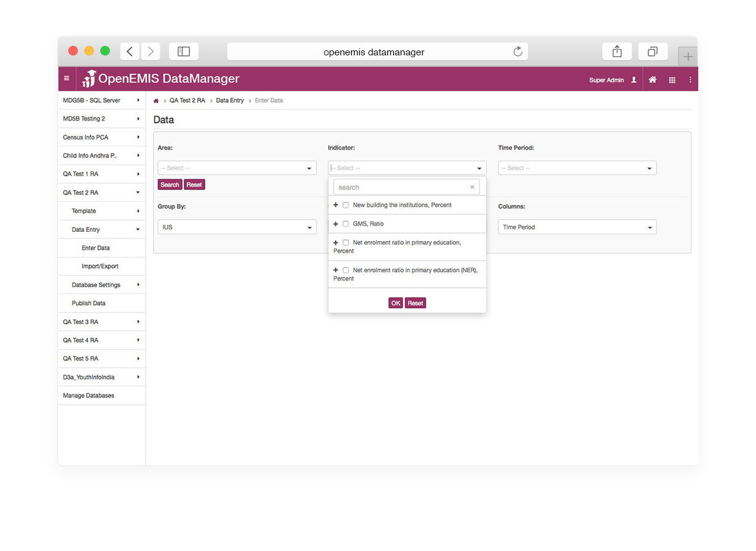Open the vertical three-dot options menu
Screen dimensions: 756x551
690,80
